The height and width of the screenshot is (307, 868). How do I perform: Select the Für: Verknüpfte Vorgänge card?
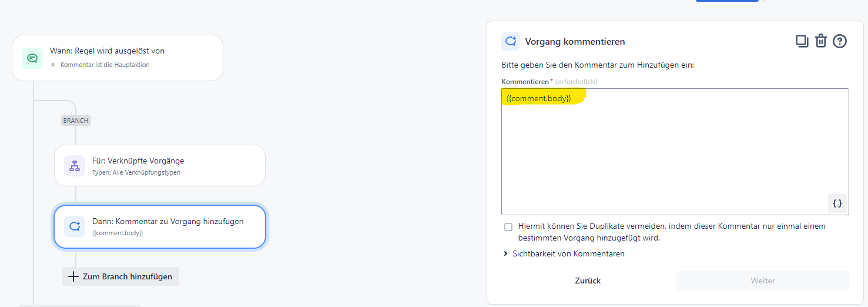click(x=160, y=166)
